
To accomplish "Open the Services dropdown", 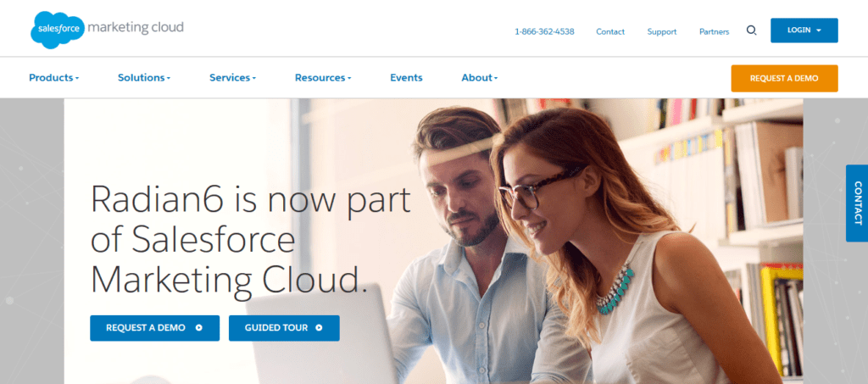I will [232, 78].
